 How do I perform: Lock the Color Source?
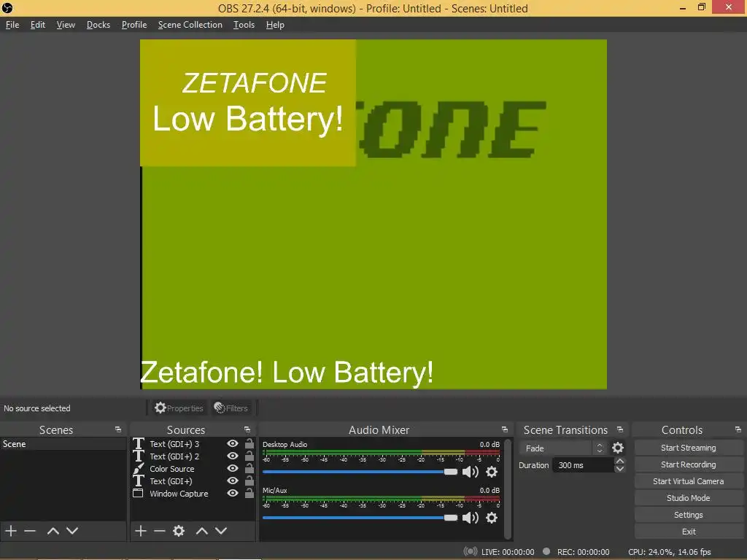tap(249, 469)
